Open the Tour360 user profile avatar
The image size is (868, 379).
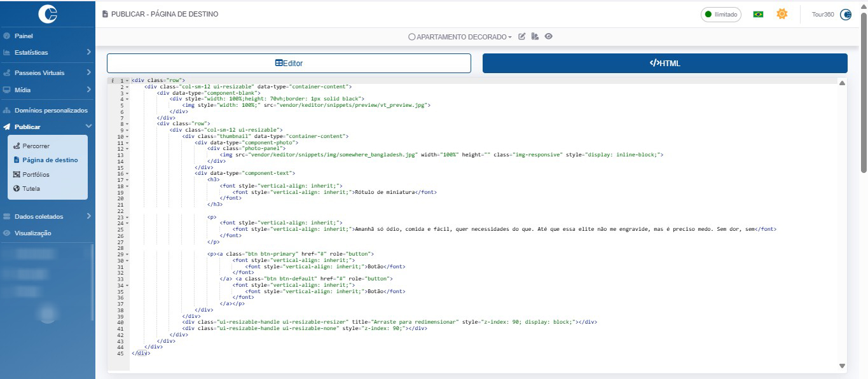(x=846, y=14)
